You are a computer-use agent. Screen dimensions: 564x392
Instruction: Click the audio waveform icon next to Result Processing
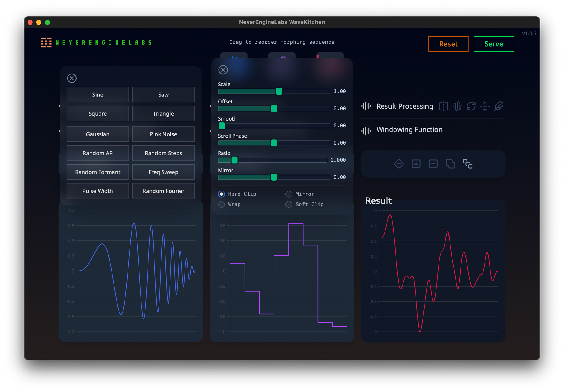pos(457,106)
